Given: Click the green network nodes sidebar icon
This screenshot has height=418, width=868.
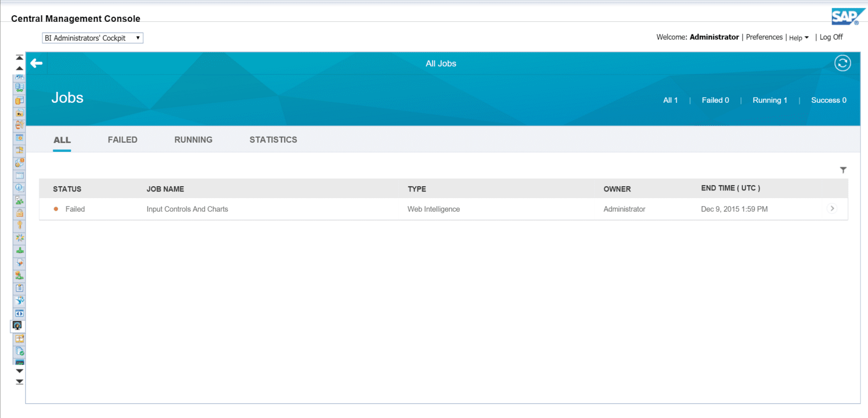Looking at the screenshot, I should coord(20,250).
